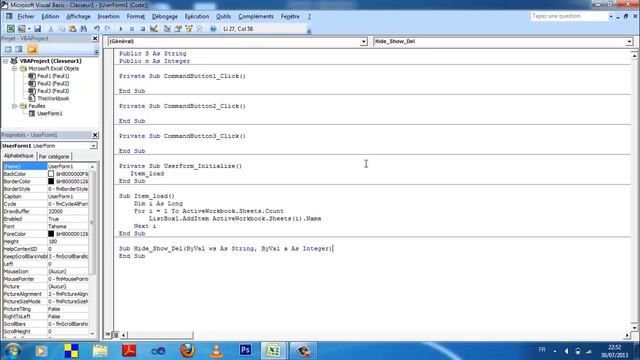The height and width of the screenshot is (360, 640).
Task: Switch to the Alphabétique properties tab
Action: 19,156
